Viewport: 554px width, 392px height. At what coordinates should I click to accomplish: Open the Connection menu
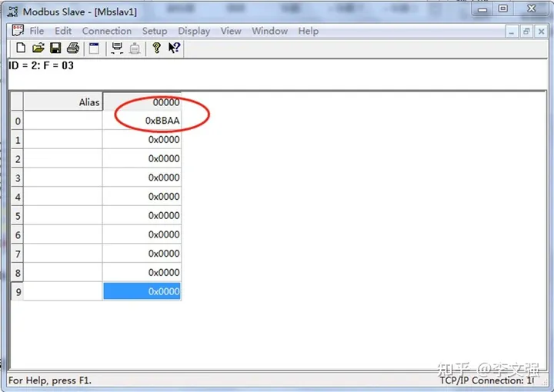pos(107,31)
